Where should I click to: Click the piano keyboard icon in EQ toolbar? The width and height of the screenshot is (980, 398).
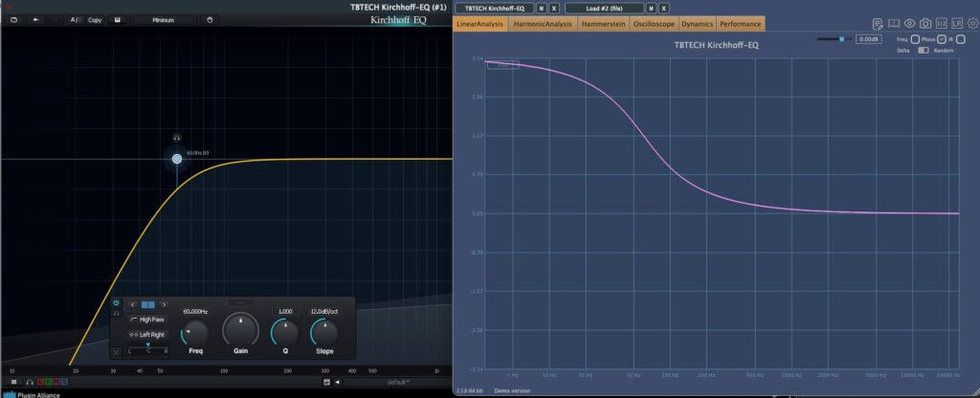click(116, 20)
